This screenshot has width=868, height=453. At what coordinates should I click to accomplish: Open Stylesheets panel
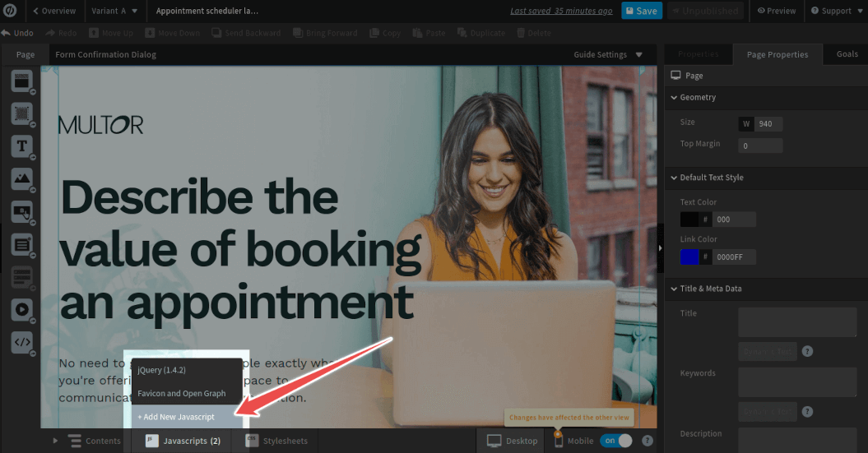coord(276,441)
